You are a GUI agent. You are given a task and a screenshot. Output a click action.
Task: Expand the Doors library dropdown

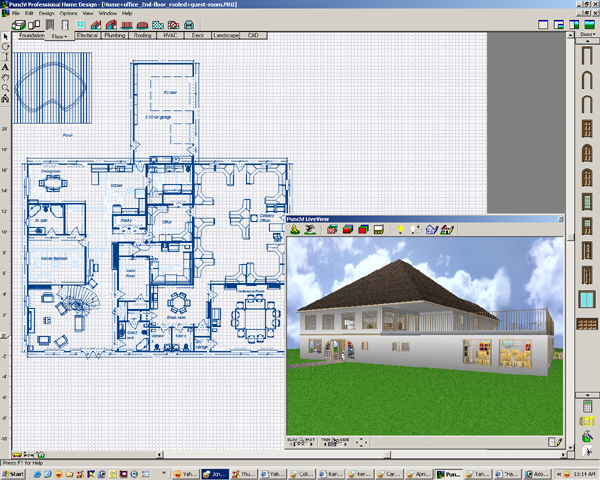point(587,34)
